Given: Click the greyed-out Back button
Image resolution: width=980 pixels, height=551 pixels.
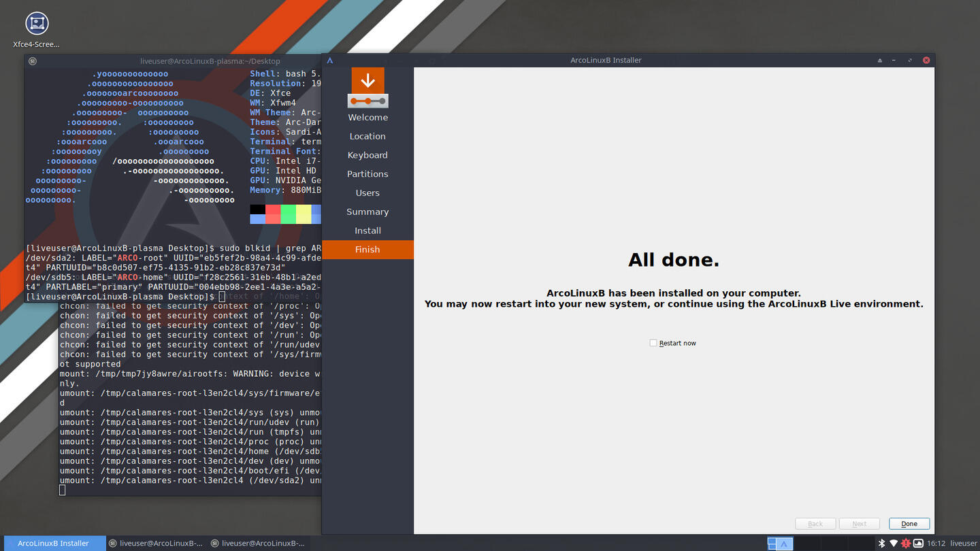Looking at the screenshot, I should [815, 523].
